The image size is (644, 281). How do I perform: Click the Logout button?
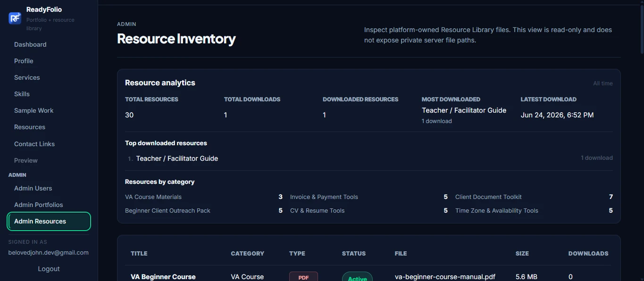(49, 269)
